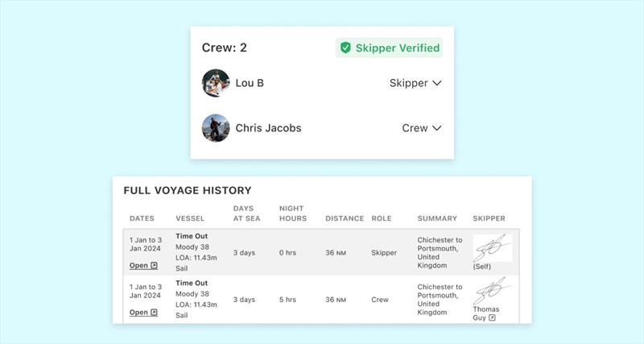Expand the Crew role dropdown for Chris Jacobs
The image size is (644, 344).
pyautogui.click(x=421, y=128)
